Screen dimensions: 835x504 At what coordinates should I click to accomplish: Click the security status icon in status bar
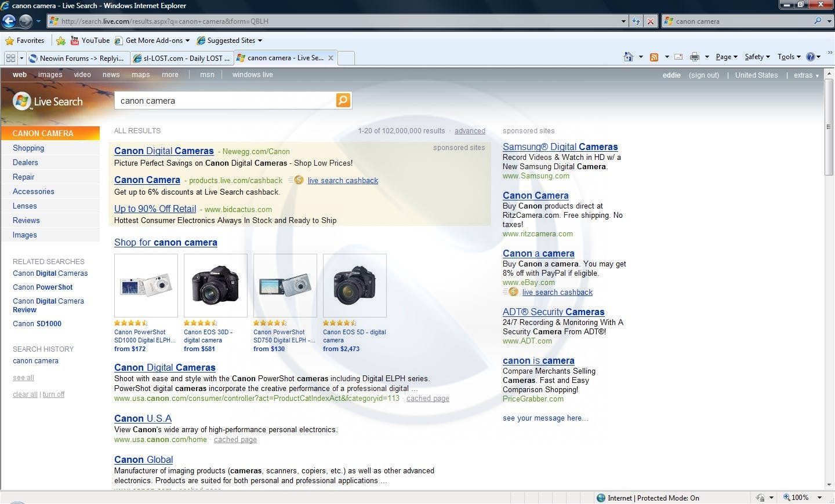coord(760,498)
